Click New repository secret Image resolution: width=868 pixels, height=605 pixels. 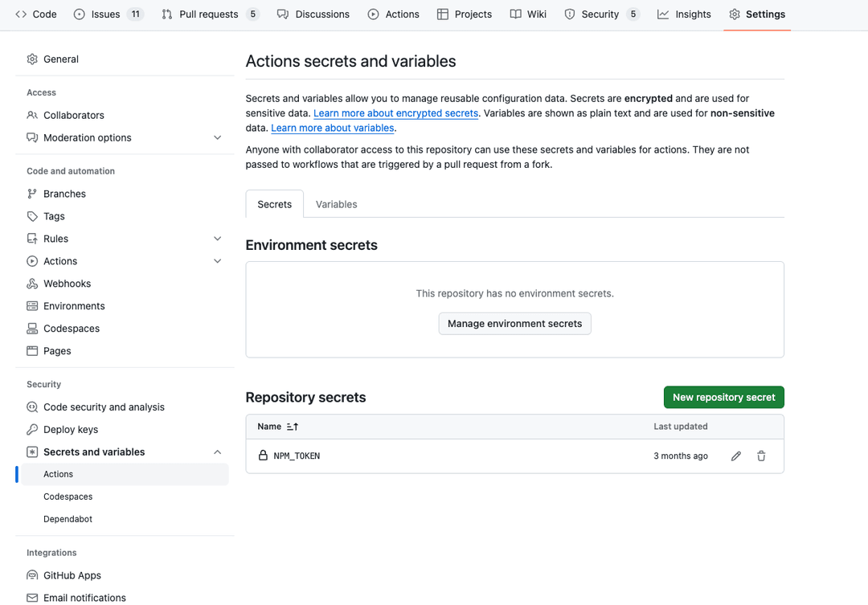(723, 397)
